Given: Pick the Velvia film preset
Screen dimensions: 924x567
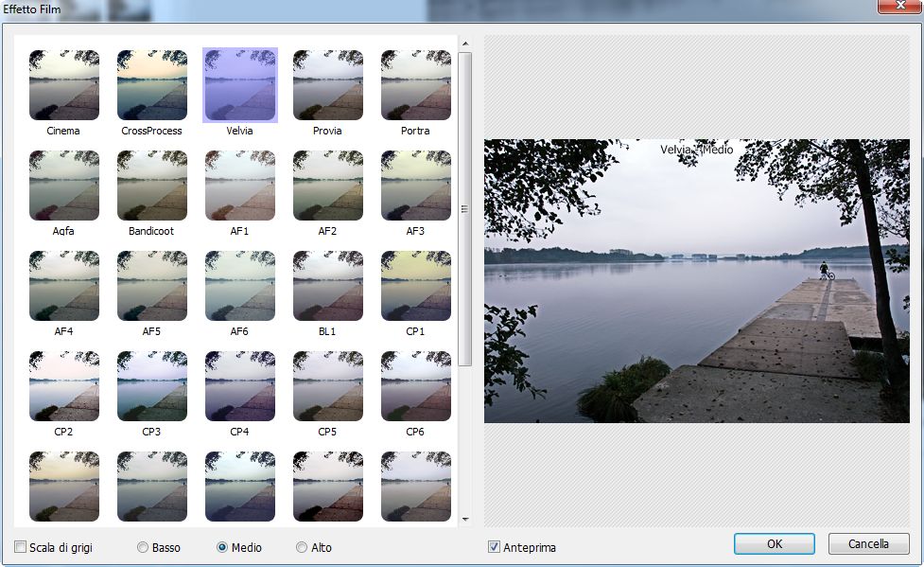Looking at the screenshot, I should pyautogui.click(x=240, y=85).
